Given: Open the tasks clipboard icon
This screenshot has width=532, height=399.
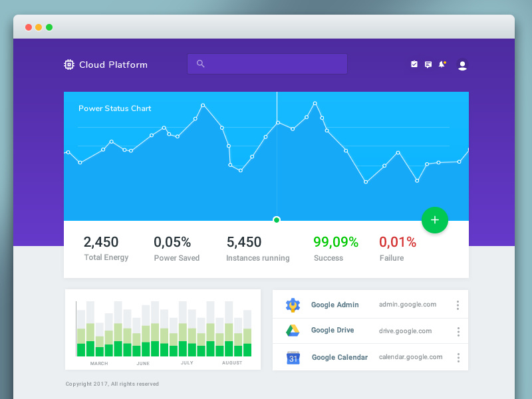Looking at the screenshot, I should 414,64.
